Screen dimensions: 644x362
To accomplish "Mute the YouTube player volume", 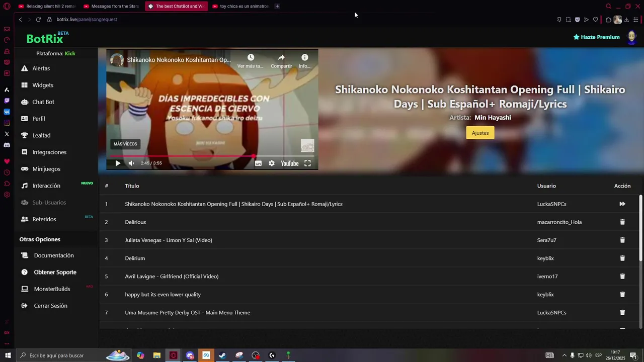I will (131, 163).
